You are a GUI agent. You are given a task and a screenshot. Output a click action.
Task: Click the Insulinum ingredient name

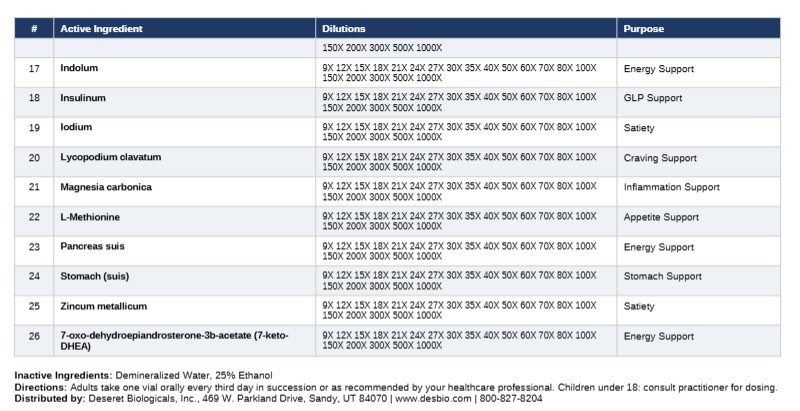tap(83, 98)
